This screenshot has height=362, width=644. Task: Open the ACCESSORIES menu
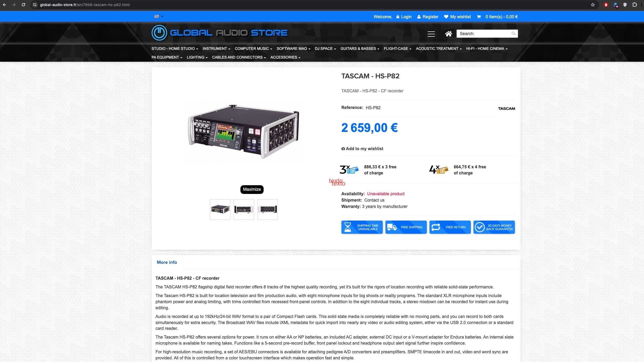[x=285, y=57]
